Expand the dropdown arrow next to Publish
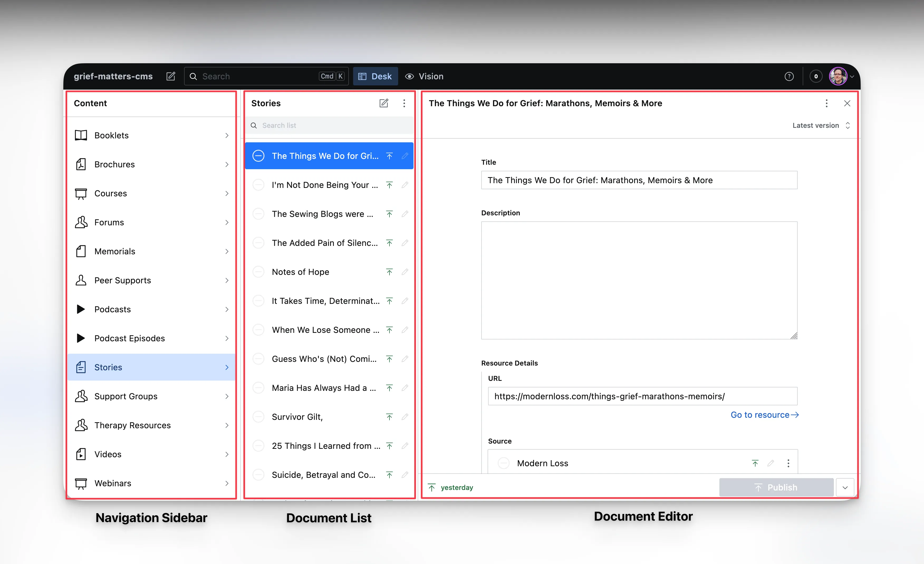 click(x=845, y=488)
